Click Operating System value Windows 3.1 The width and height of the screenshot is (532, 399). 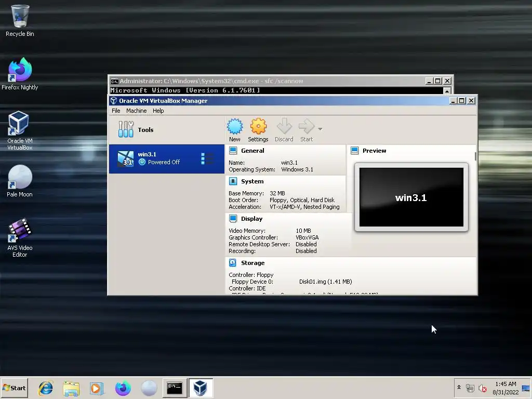click(x=297, y=169)
